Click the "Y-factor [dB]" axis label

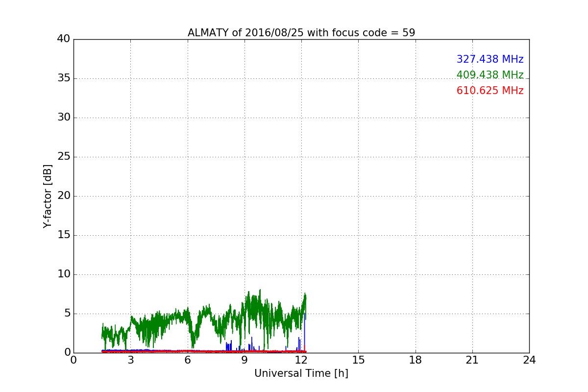[x=48, y=196]
